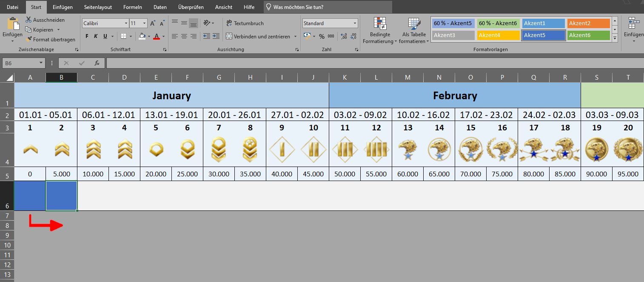Click the decrease indent icon
The image size is (644, 282).
coord(207,36)
